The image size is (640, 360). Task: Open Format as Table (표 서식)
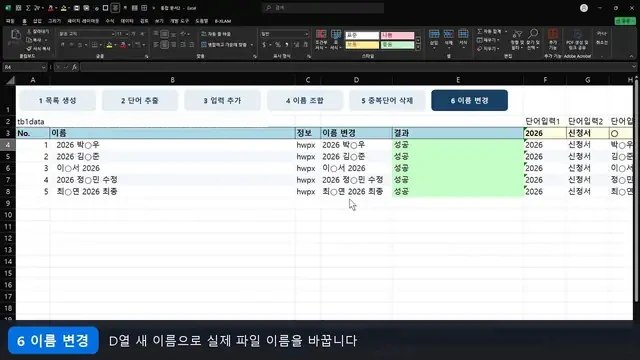(336, 40)
